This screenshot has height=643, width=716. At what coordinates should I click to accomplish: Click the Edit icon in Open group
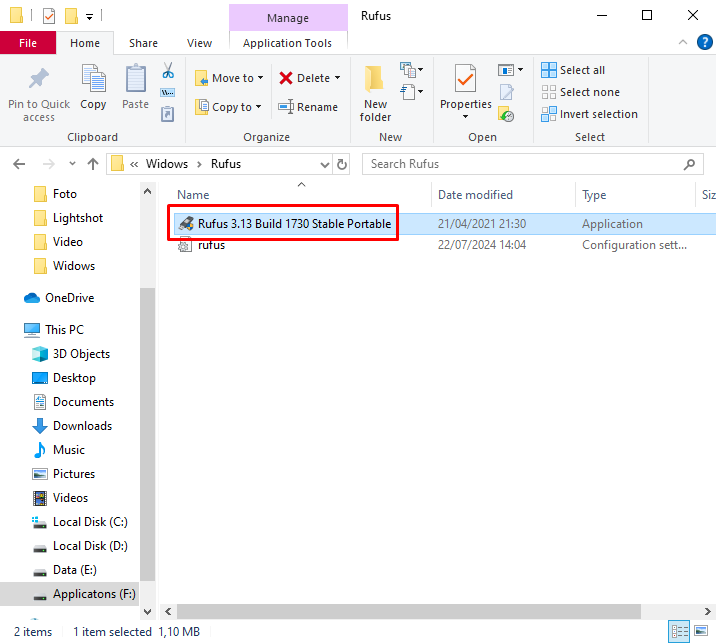(506, 92)
